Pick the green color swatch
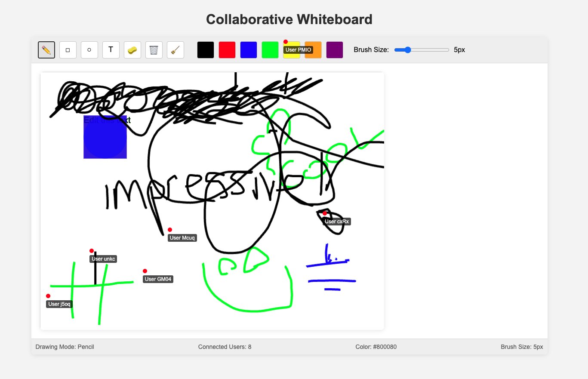The width and height of the screenshot is (588, 379). (270, 50)
